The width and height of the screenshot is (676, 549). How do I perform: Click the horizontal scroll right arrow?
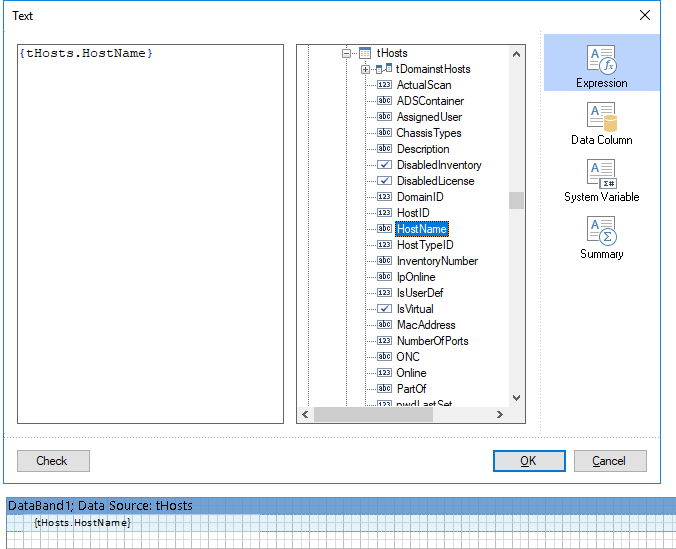[x=500, y=414]
